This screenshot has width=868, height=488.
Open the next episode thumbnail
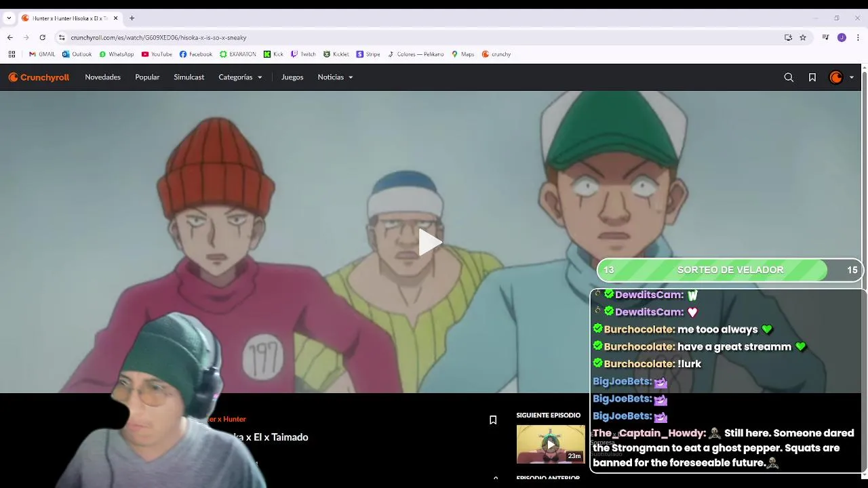click(x=551, y=444)
